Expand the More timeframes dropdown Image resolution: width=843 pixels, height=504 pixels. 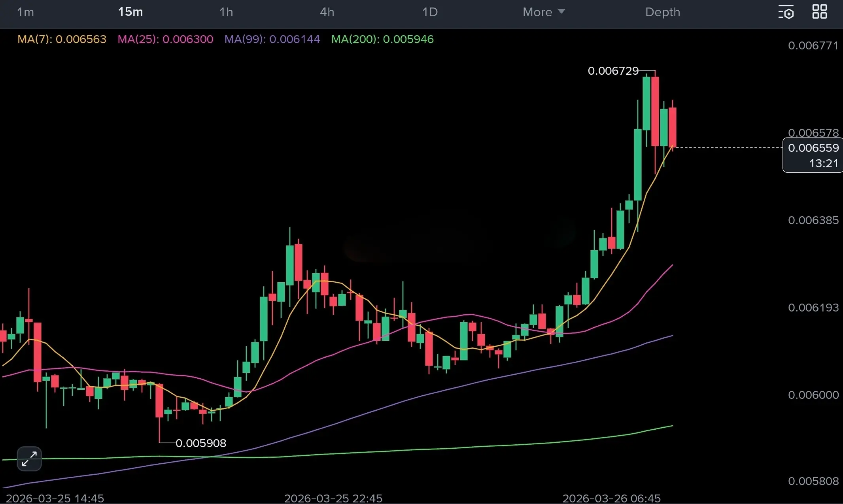click(543, 12)
